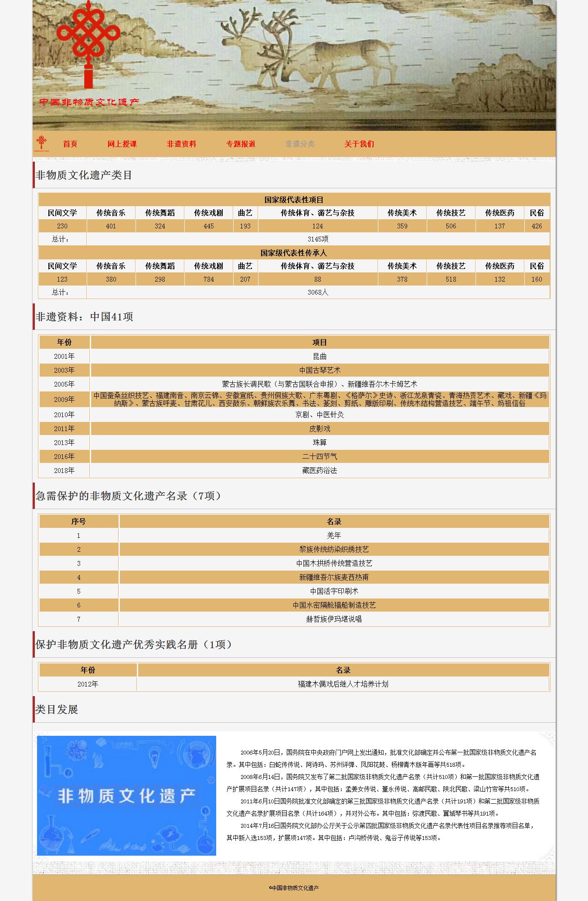Click the value 784 under 传统戏剧
Image resolution: width=588 pixels, height=901 pixels.
(209, 279)
